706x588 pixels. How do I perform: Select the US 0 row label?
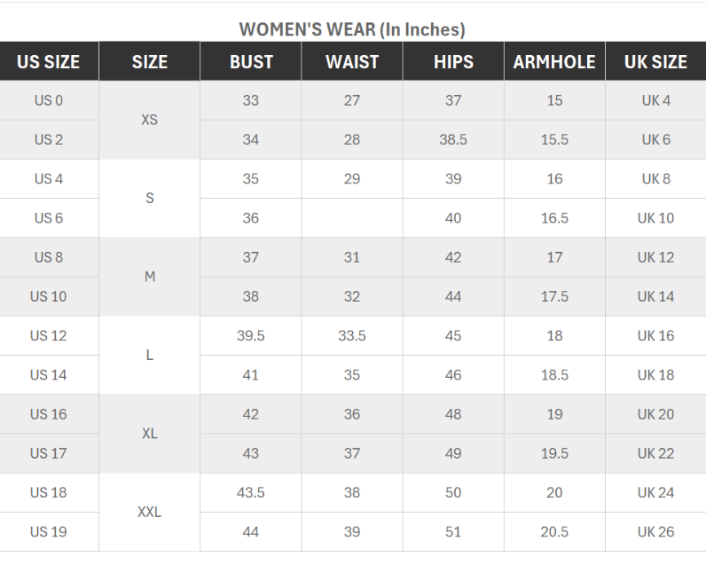tap(49, 101)
